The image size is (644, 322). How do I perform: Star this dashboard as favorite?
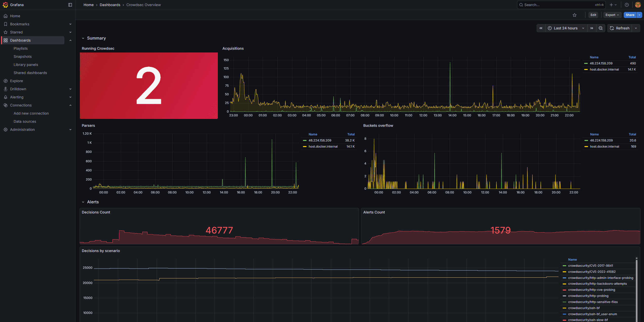coord(574,15)
